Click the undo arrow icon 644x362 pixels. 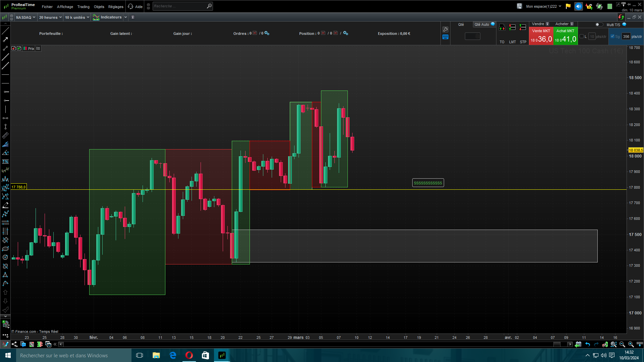(588, 344)
